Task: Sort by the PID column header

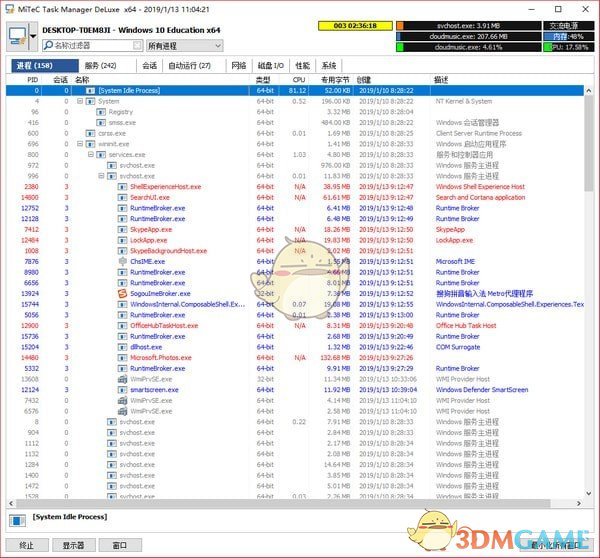Action: point(23,80)
